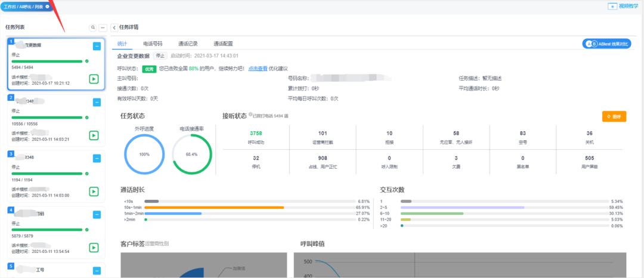Start task 4 with green play button
This screenshot has width=644, height=278.
[94, 248]
